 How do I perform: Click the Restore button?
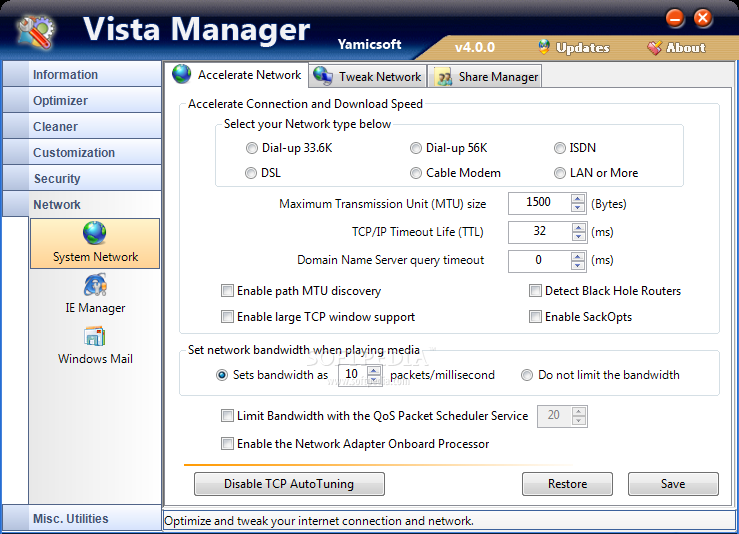pyautogui.click(x=567, y=484)
